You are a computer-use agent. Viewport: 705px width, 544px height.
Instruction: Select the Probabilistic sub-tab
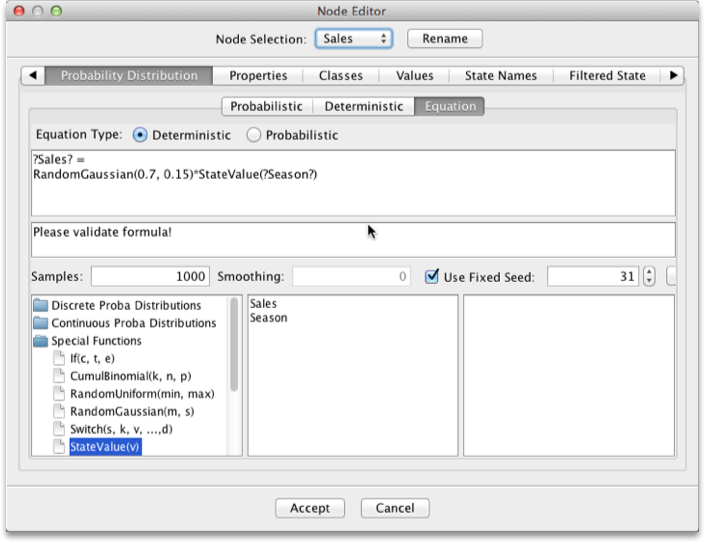click(x=267, y=107)
